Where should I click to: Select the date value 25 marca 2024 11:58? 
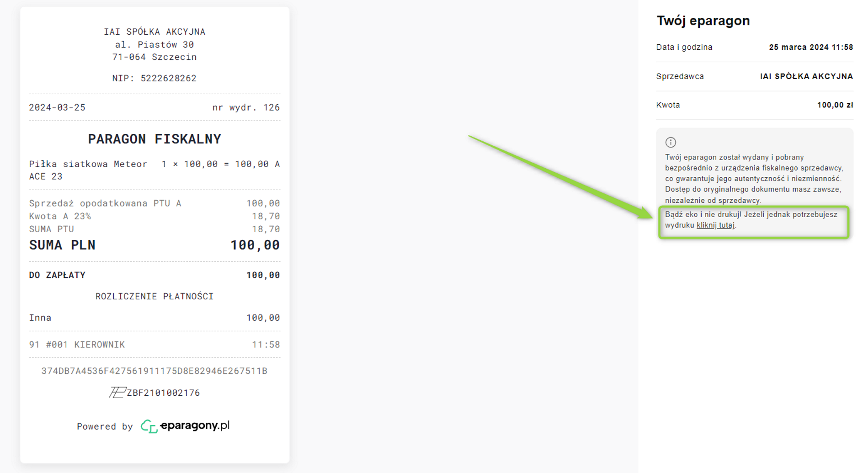811,47
